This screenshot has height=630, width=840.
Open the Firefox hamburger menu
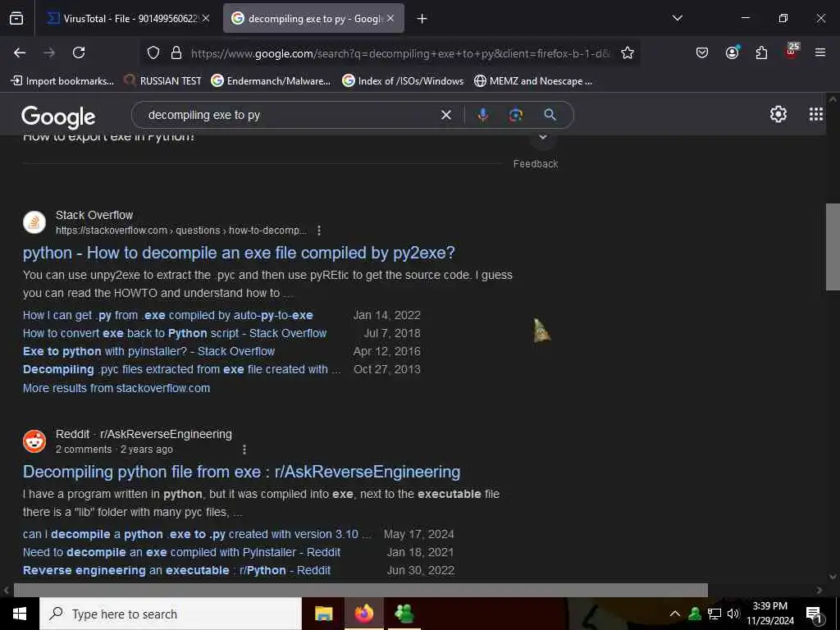pyautogui.click(x=820, y=52)
